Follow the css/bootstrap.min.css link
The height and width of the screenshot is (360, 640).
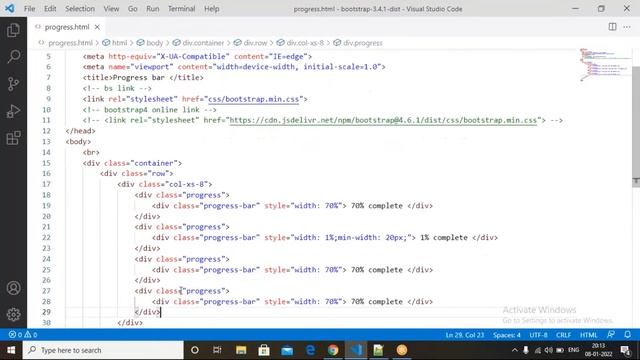click(x=253, y=99)
